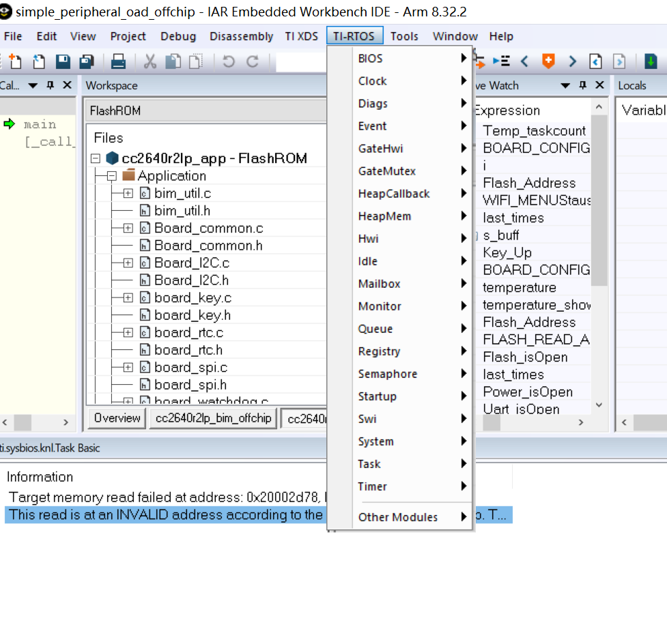
Task: Click the previous bookmark page icon
Action: tap(595, 61)
